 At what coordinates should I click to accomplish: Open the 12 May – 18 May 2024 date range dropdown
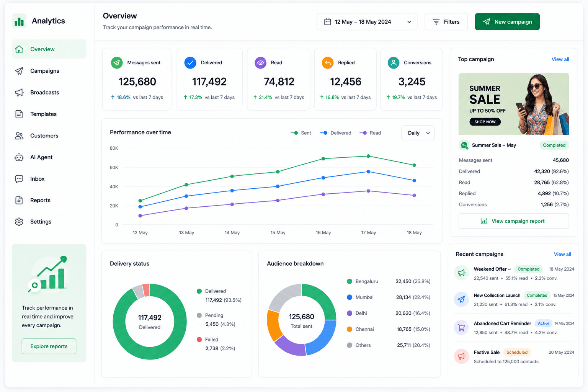[x=367, y=22]
